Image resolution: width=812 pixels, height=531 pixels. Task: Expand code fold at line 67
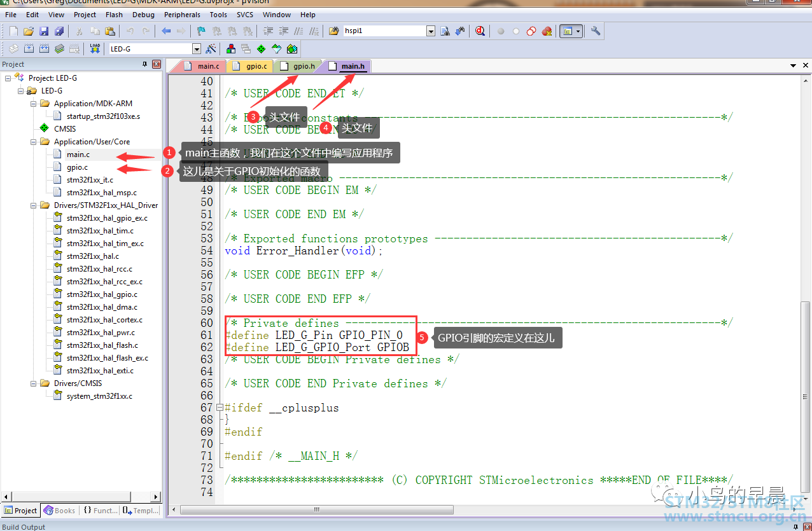[220, 408]
